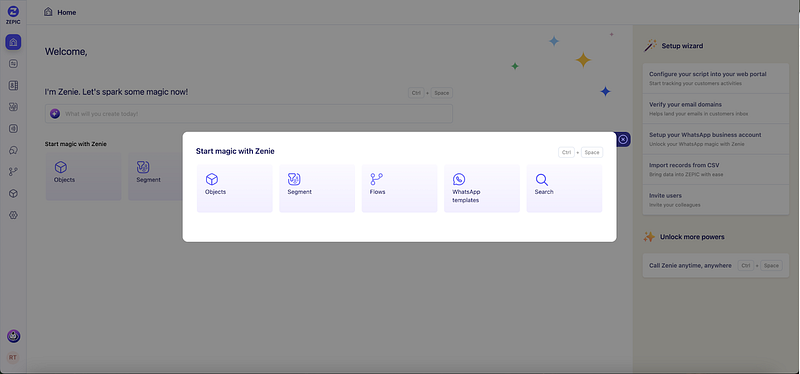The height and width of the screenshot is (374, 800).
Task: Choose the Segment card in the Zenie dialog
Action: (x=317, y=188)
